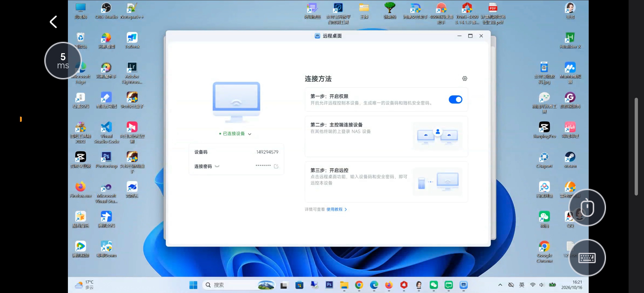Click the Windows Start button
Viewport: 644px width, 293px height.
click(x=193, y=285)
